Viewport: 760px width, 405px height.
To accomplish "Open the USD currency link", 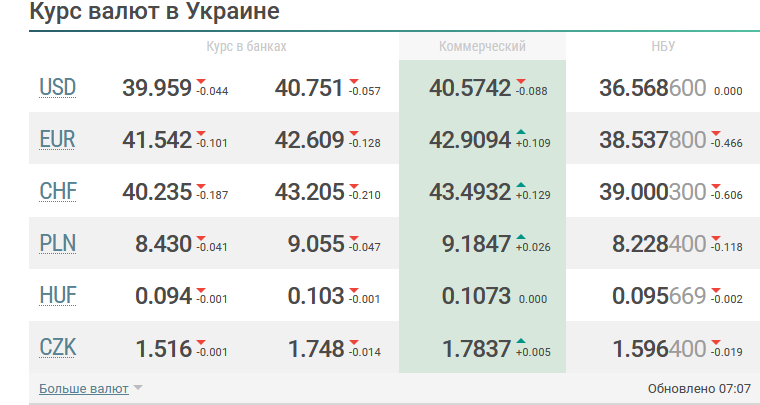I will pos(57,88).
